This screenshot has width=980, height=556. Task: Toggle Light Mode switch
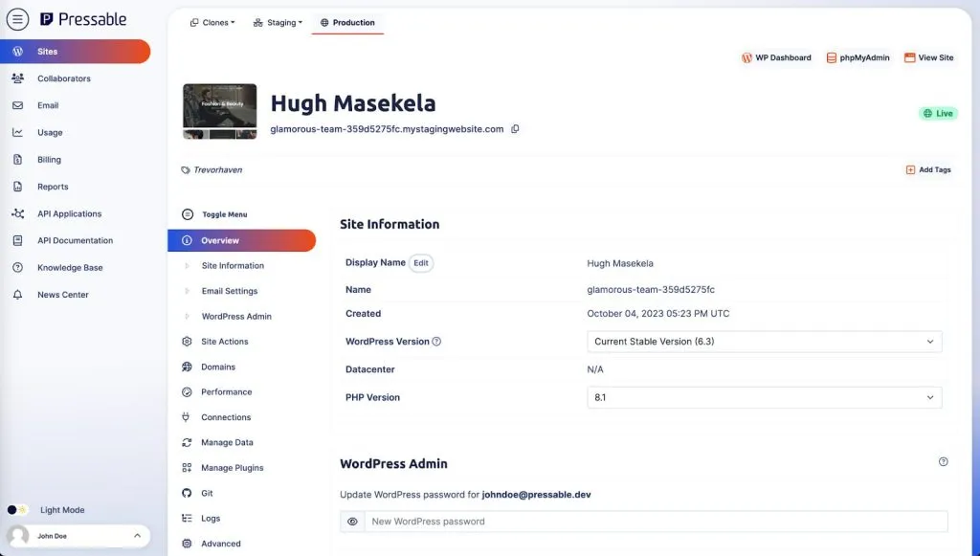pos(17,510)
